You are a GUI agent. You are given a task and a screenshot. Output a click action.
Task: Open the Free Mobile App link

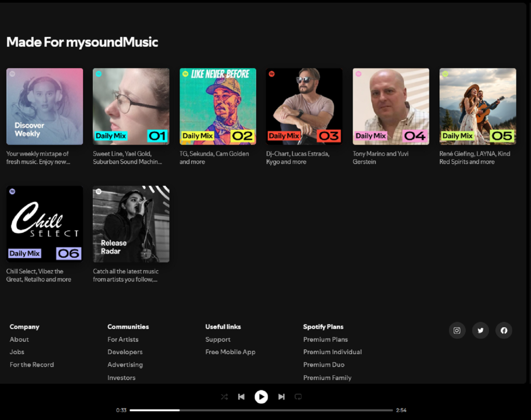click(230, 352)
